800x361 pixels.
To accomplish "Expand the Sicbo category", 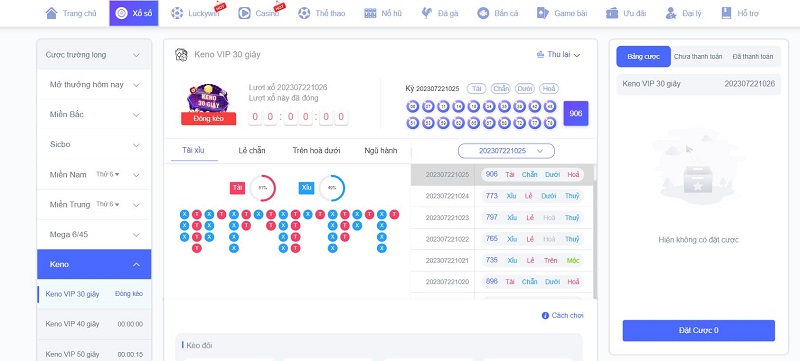I will pos(94,145).
